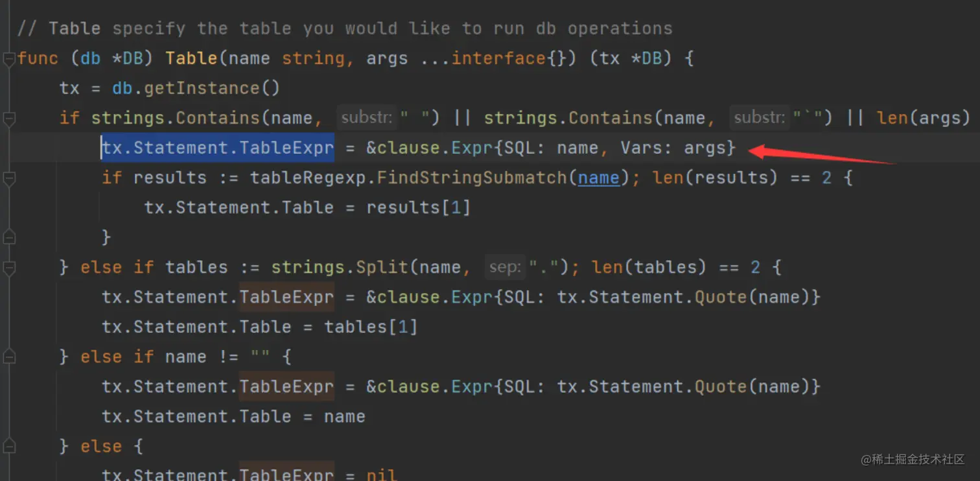Click the 'results[1]' value
This screenshot has width=980, height=481.
pos(418,207)
